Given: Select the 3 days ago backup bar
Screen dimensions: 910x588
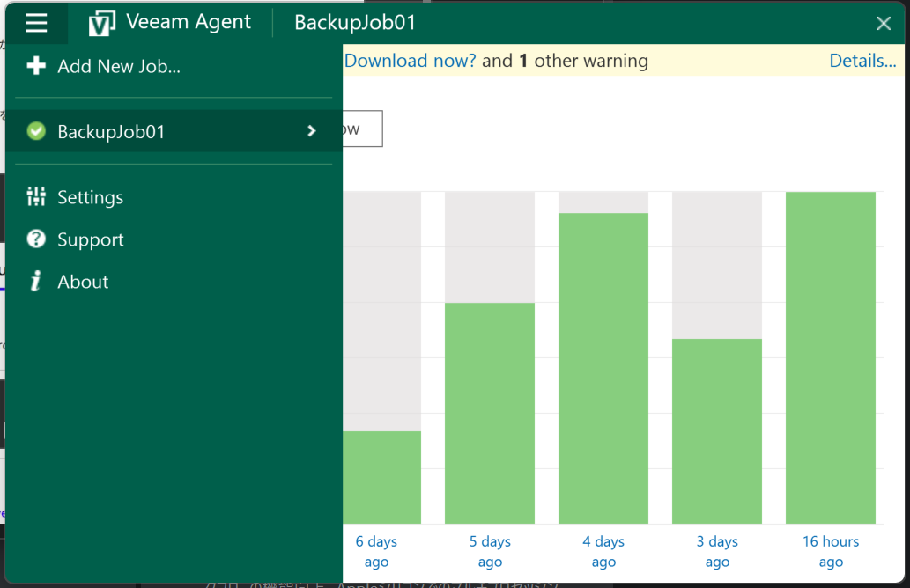Looking at the screenshot, I should pyautogui.click(x=717, y=431).
